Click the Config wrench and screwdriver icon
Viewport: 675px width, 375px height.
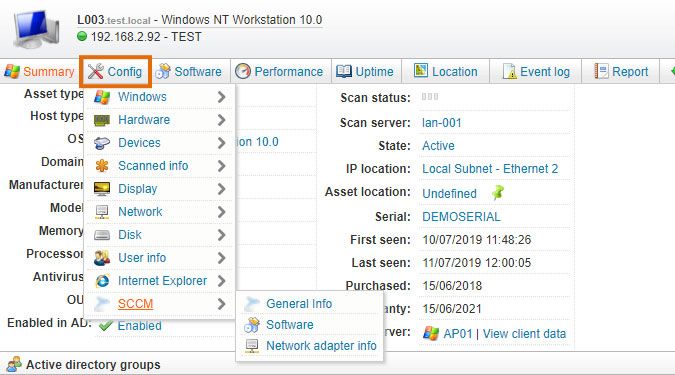(95, 71)
